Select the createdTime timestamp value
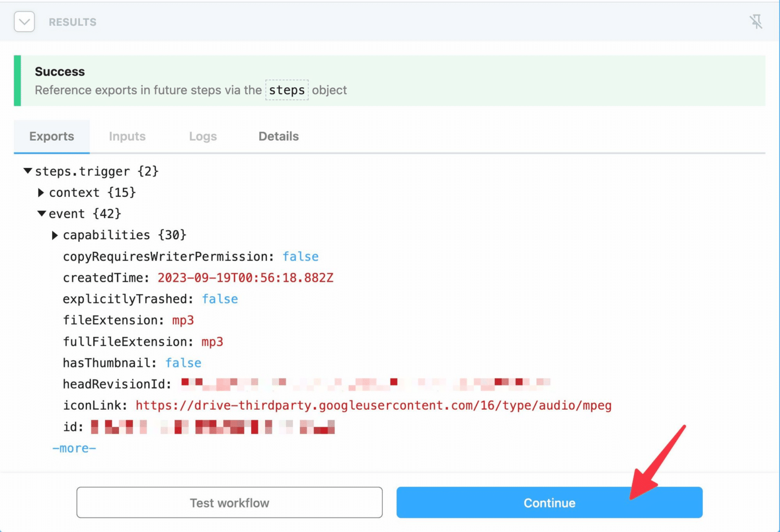Screen dimensions: 780x532 tap(245, 277)
